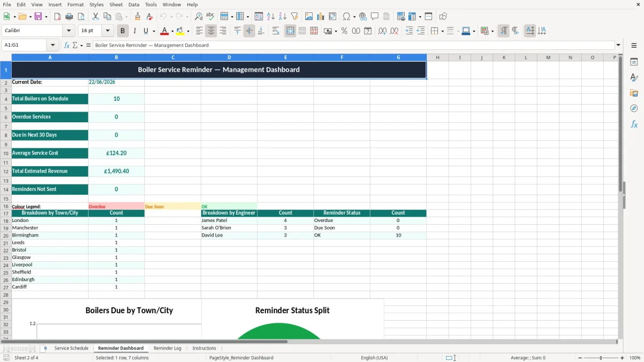Screen dimensions: 644x362
Task: Print the spreadsheet with the printer icon
Action: [x=69, y=17]
